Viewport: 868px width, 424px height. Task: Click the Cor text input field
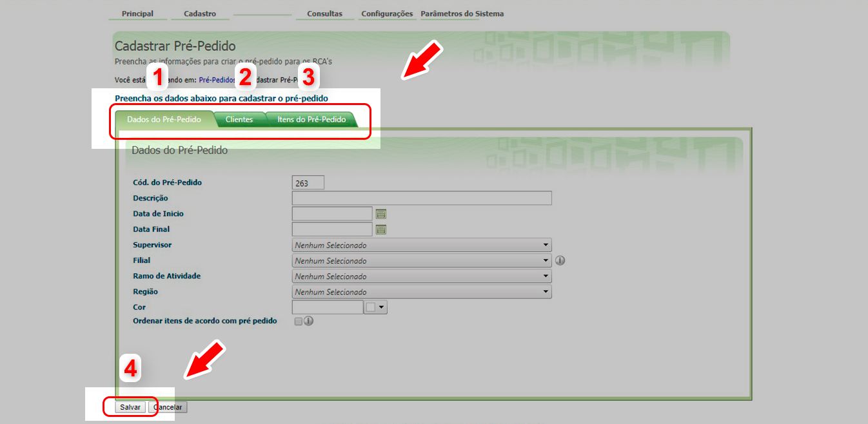click(328, 307)
